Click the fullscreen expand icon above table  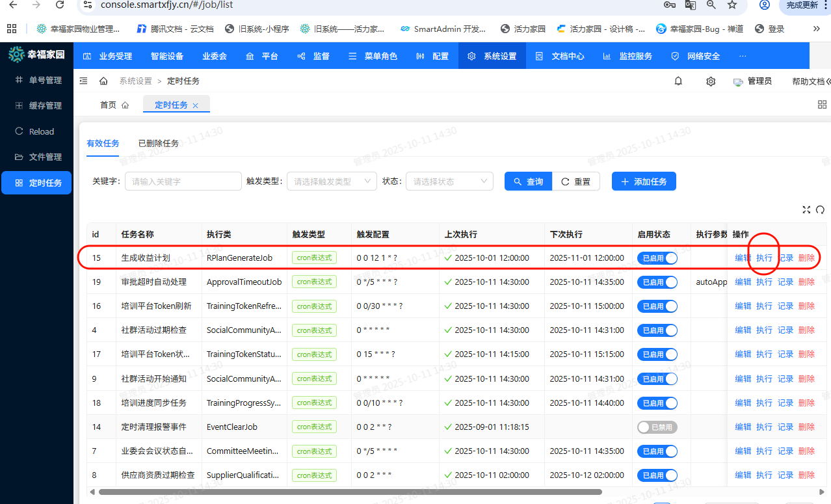(806, 209)
